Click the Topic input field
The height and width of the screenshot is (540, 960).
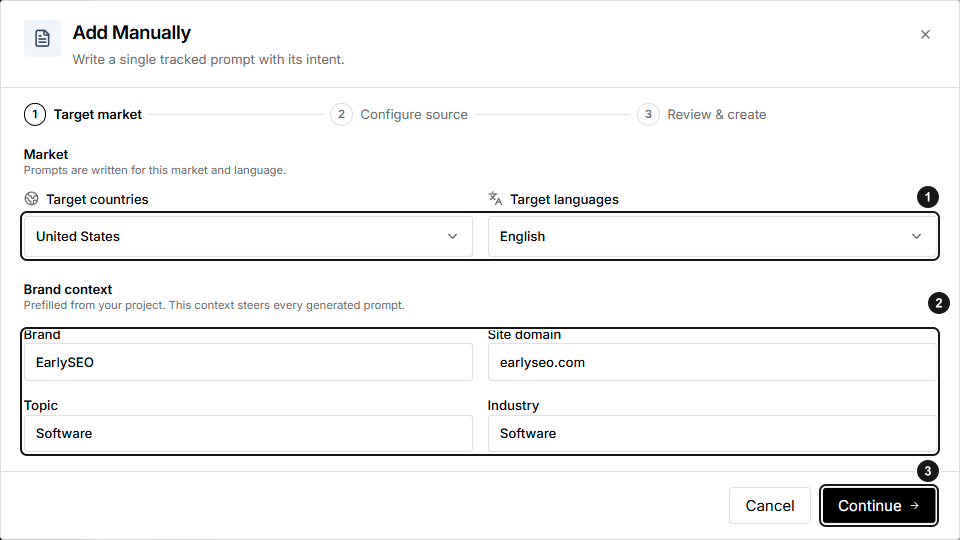pos(248,433)
